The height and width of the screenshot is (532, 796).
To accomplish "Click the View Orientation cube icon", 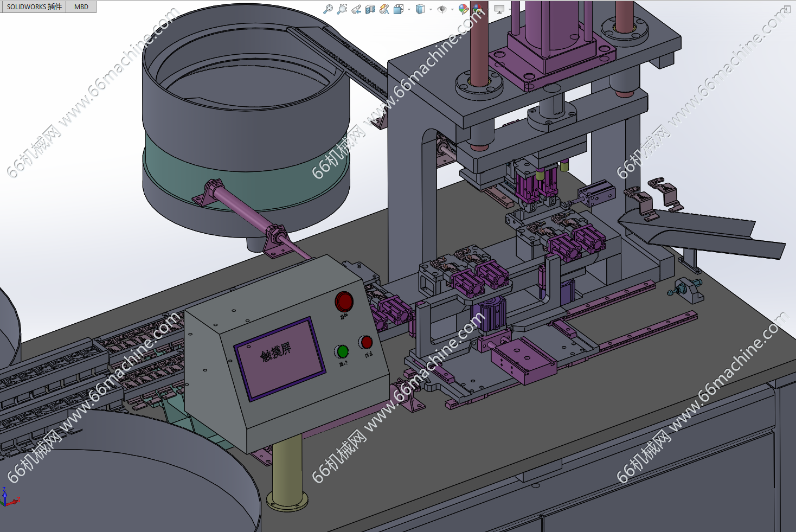I will coord(399,9).
